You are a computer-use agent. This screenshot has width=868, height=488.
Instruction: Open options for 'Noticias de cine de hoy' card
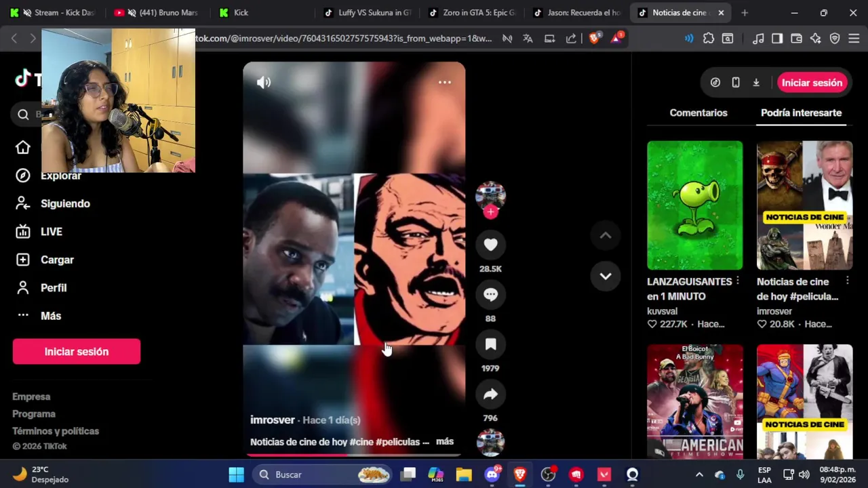848,281
